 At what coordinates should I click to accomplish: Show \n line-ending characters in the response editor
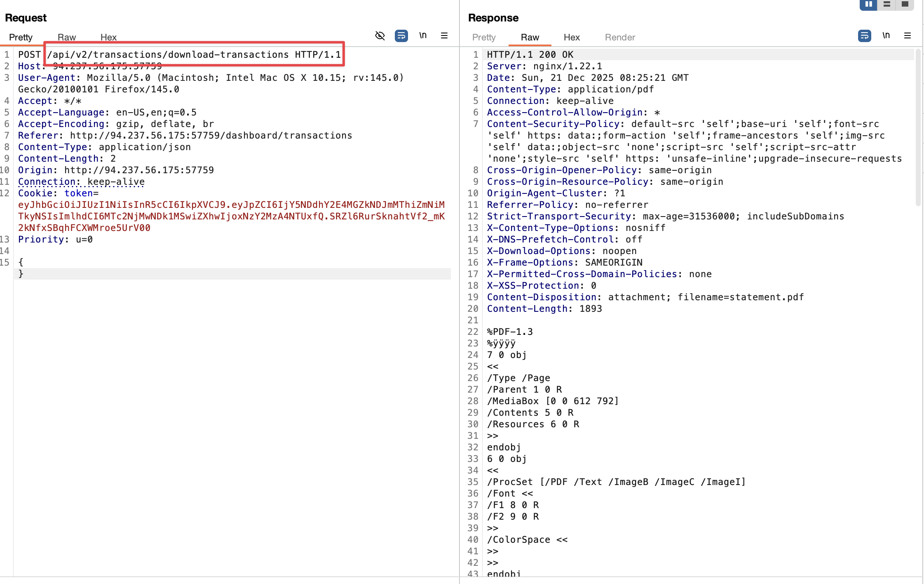tap(886, 36)
